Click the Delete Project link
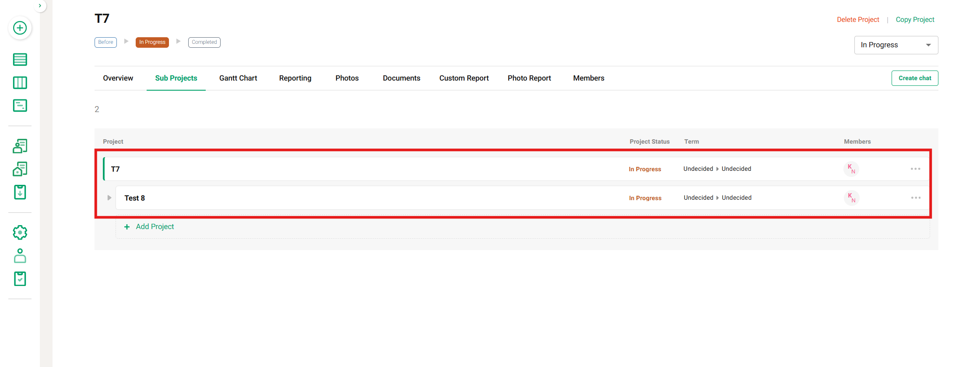 (x=857, y=20)
